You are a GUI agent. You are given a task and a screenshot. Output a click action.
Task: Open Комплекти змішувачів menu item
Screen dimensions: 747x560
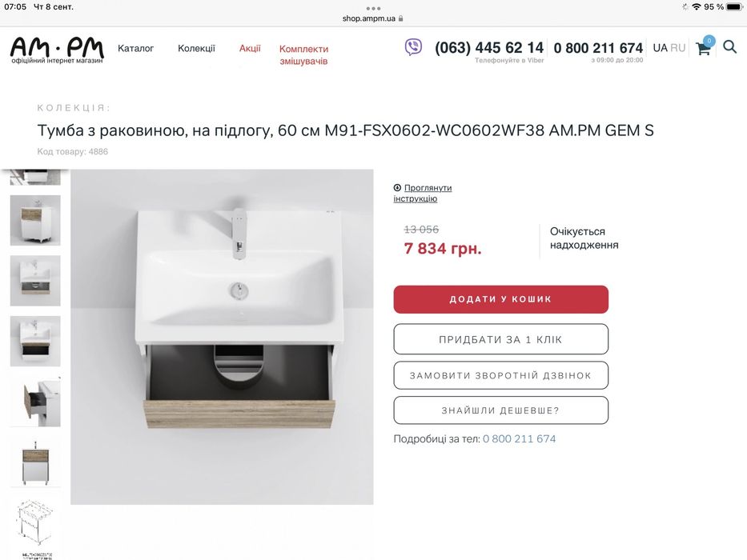[x=303, y=55]
